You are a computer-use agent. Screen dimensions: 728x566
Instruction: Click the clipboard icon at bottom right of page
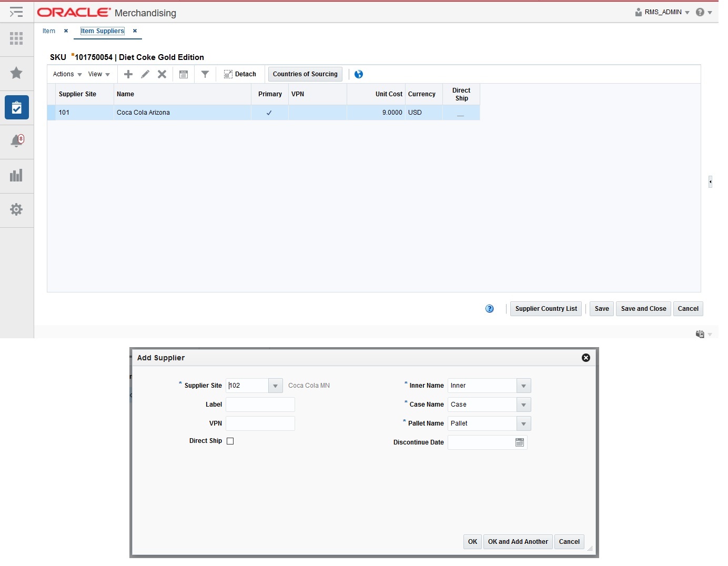click(x=700, y=334)
